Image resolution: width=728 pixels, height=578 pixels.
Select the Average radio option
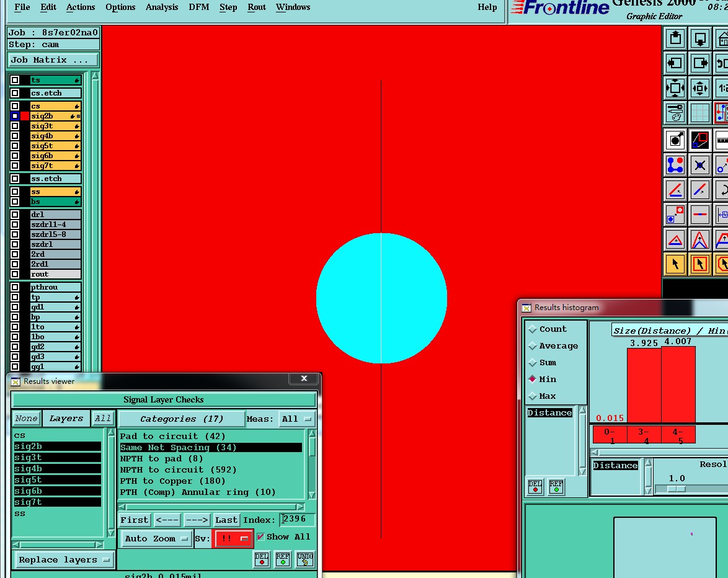coord(533,346)
